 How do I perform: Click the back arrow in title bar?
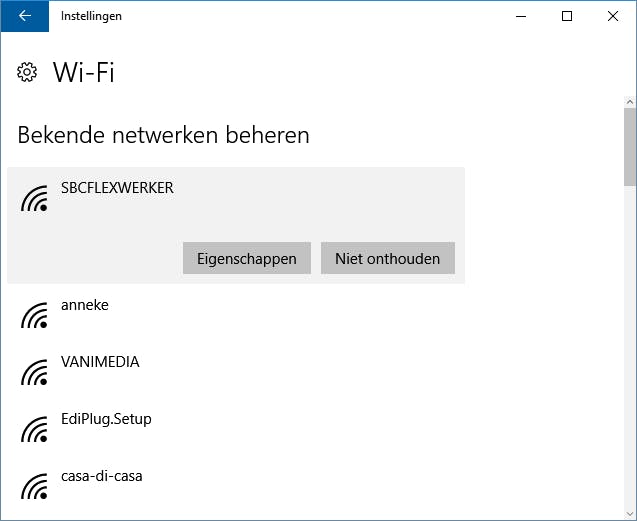pos(24,16)
